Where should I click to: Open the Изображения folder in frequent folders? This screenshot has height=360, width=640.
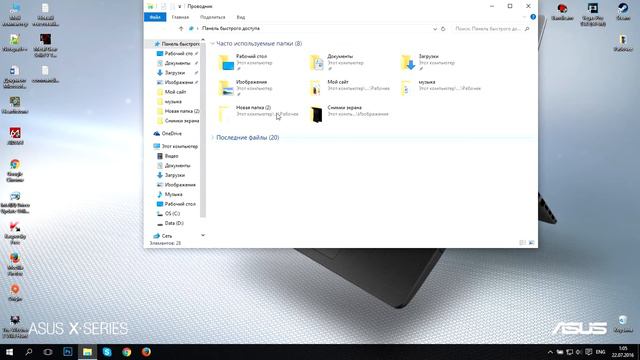[x=245, y=88]
